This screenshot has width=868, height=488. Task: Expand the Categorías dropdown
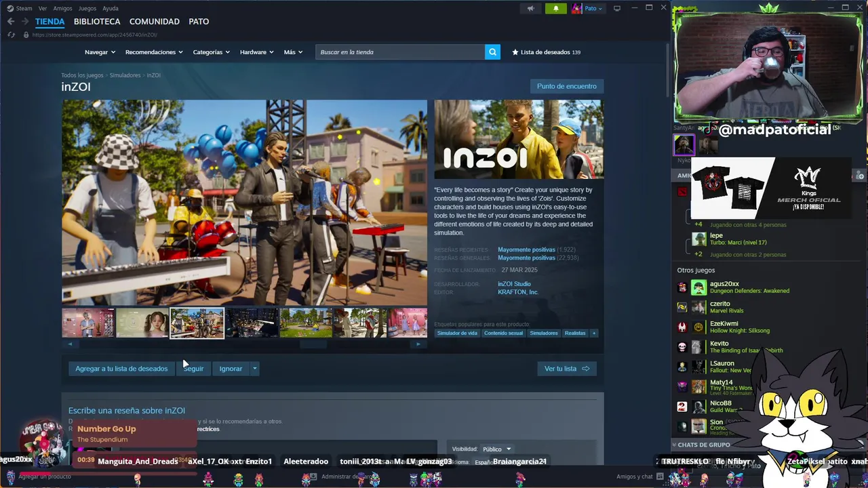coord(211,52)
